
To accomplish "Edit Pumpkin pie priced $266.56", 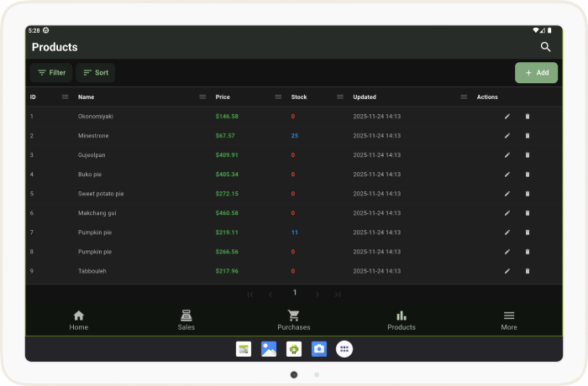I will coord(507,252).
